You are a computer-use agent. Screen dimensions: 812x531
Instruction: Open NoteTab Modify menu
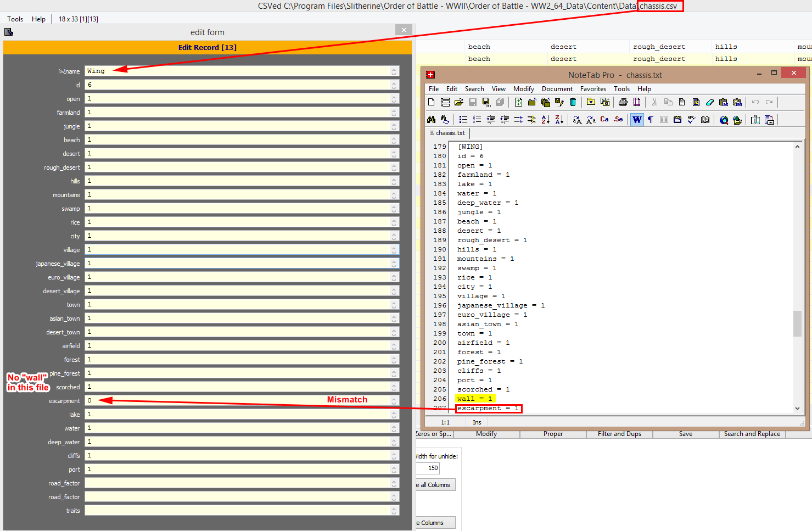524,89
